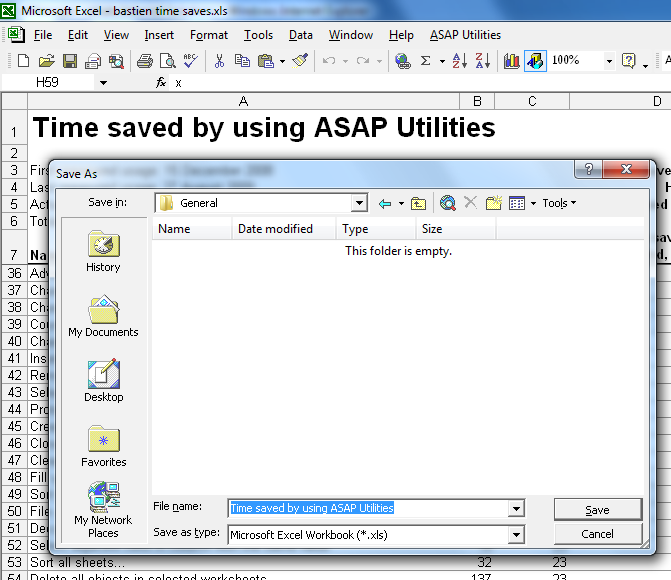Click the Save floppy disk toolbar icon
This screenshot has width=671, height=580.
(70, 61)
